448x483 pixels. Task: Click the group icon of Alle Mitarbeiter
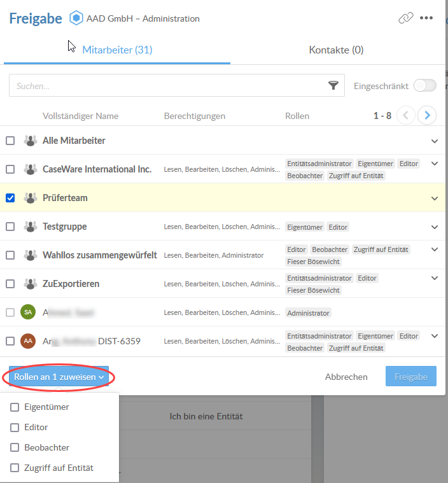31,141
